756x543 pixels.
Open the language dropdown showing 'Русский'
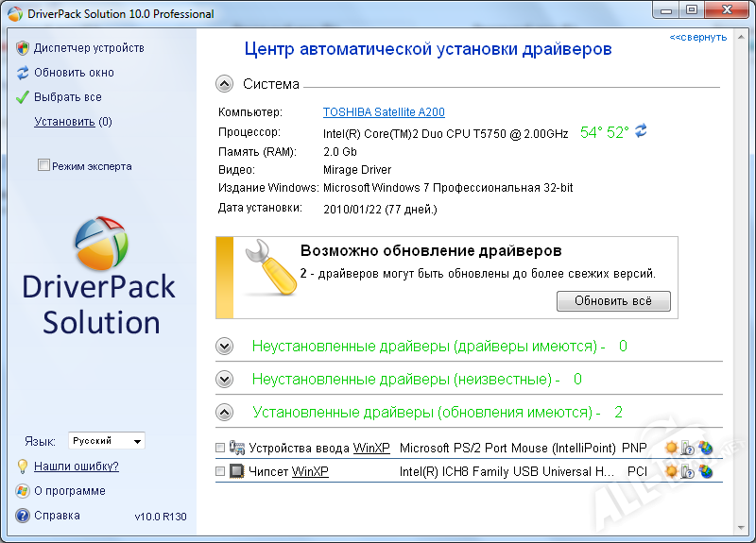pyautogui.click(x=106, y=441)
